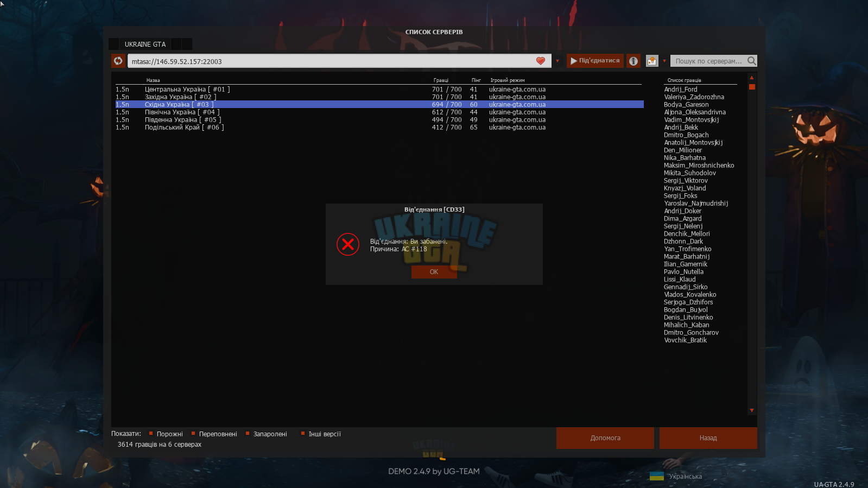868x488 pixels.
Task: Toggle the 'Інші версії' filter checkbox
Action: click(303, 433)
